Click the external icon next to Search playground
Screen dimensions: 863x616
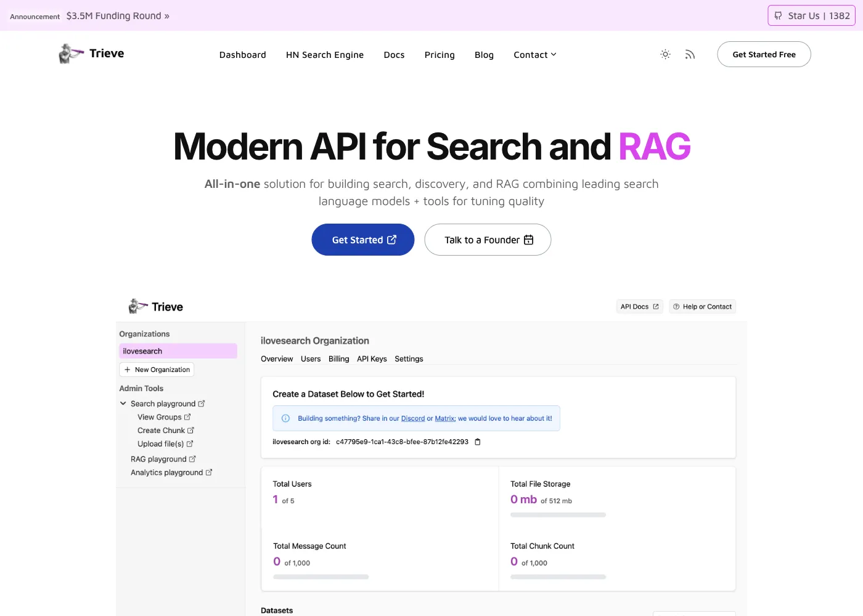(x=201, y=403)
